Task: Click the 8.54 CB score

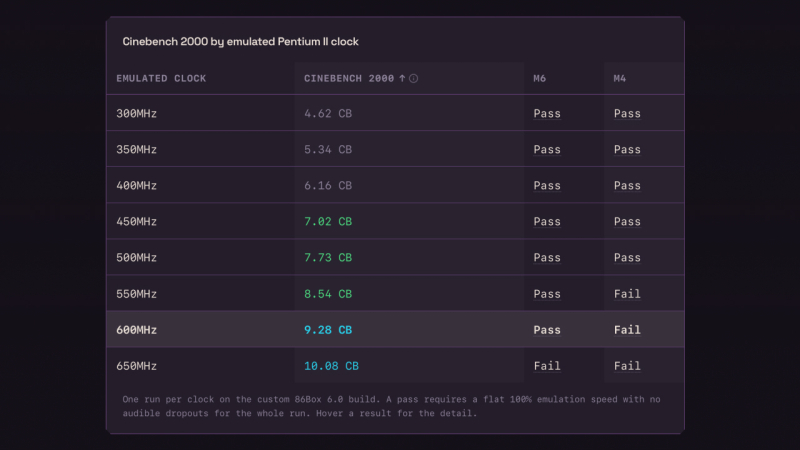Action: [x=328, y=294]
